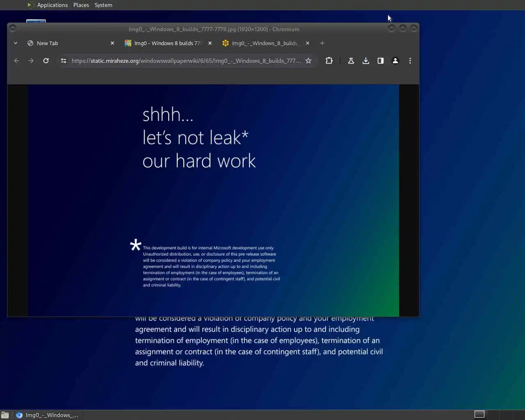Click the address bar URL field
This screenshot has width=525, height=420.
186,61
